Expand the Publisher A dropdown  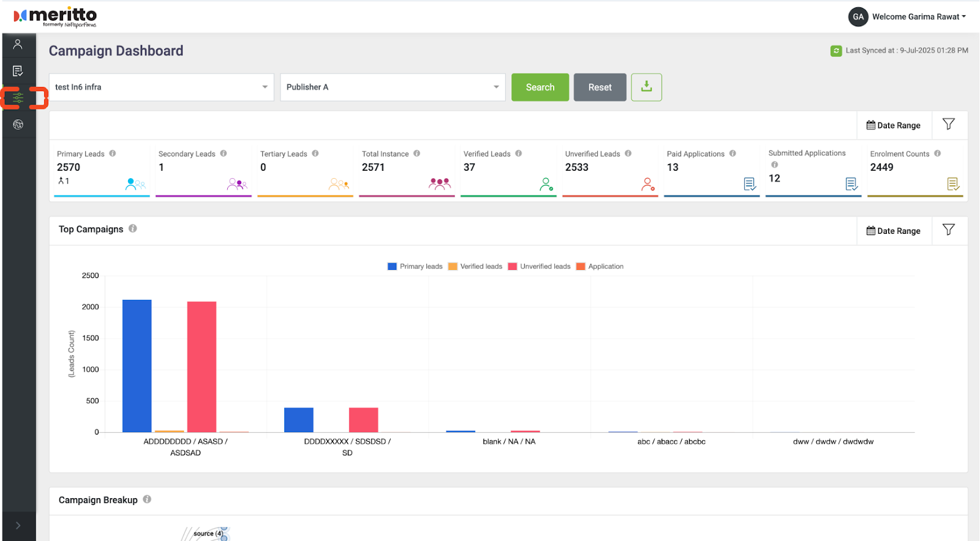click(393, 87)
